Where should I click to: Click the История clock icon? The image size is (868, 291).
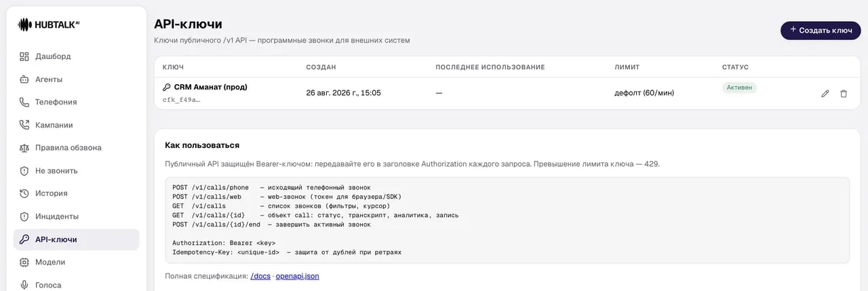click(x=24, y=193)
